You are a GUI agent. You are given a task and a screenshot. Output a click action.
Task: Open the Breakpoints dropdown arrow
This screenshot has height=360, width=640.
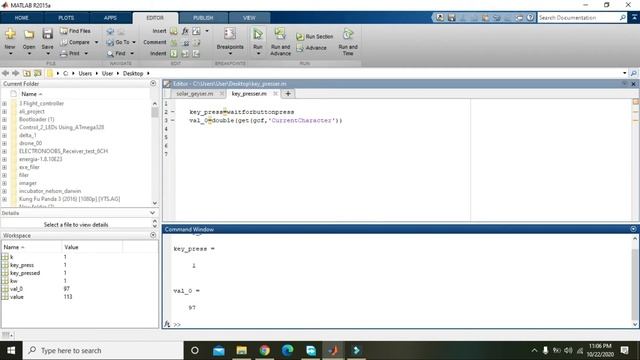(230, 54)
